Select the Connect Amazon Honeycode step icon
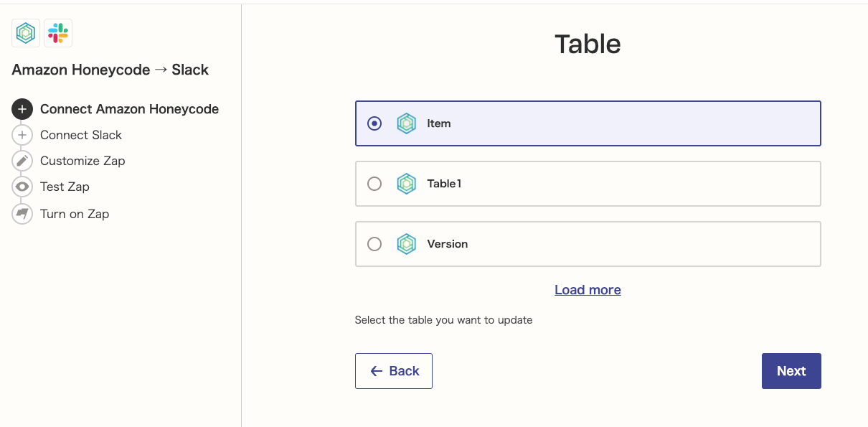The width and height of the screenshot is (868, 427). click(22, 109)
